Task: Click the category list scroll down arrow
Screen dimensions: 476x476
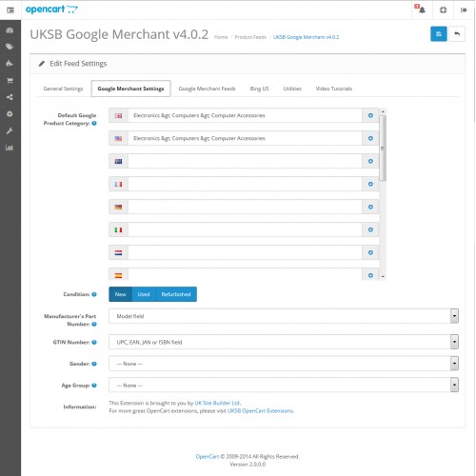Action: (x=383, y=277)
